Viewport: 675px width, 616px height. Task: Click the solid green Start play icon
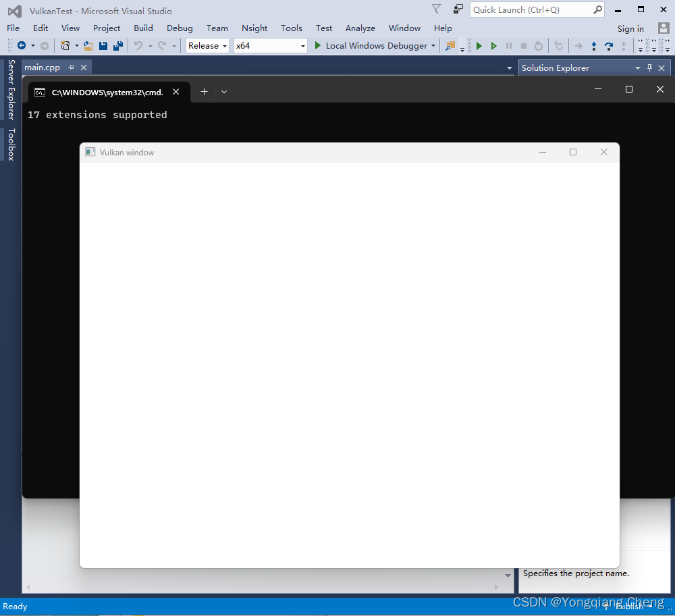click(x=479, y=46)
